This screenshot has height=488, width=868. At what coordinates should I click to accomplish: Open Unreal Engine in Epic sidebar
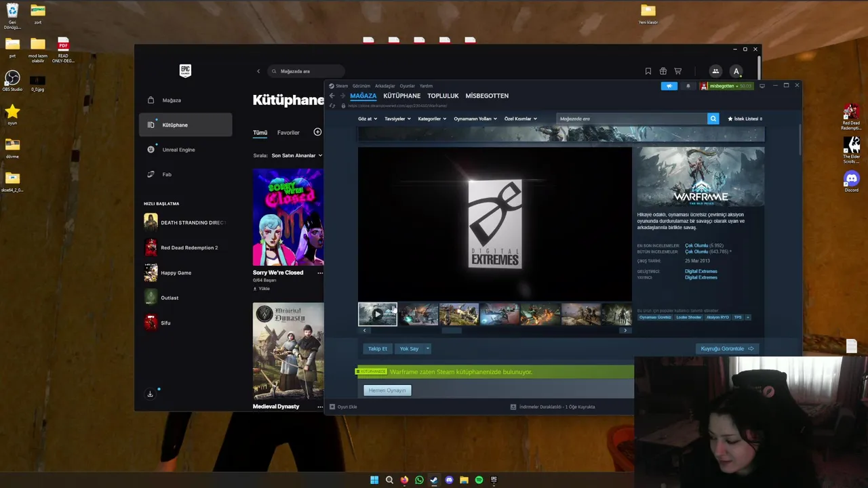[x=186, y=150]
